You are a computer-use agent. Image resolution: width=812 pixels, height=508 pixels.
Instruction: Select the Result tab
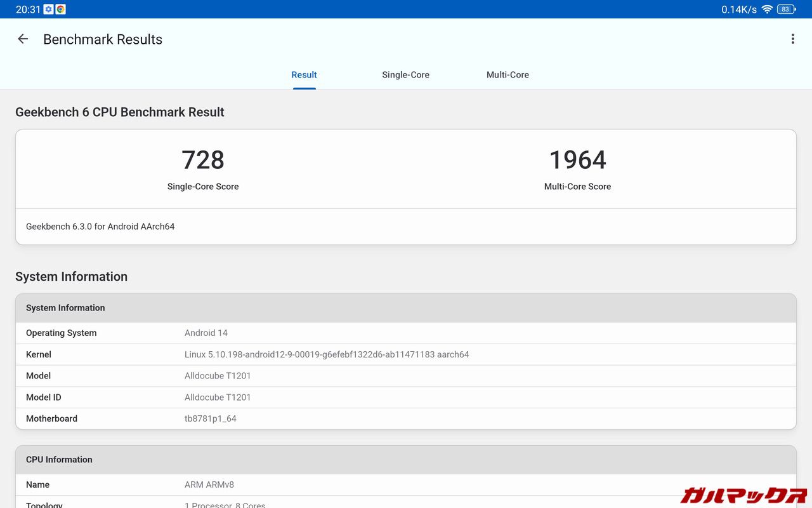click(x=304, y=75)
